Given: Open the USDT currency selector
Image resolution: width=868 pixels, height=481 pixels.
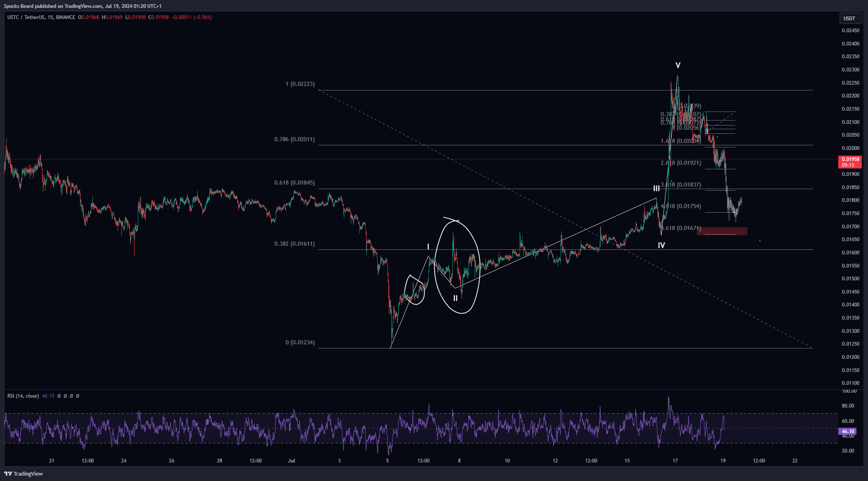Looking at the screenshot, I should 851,18.
